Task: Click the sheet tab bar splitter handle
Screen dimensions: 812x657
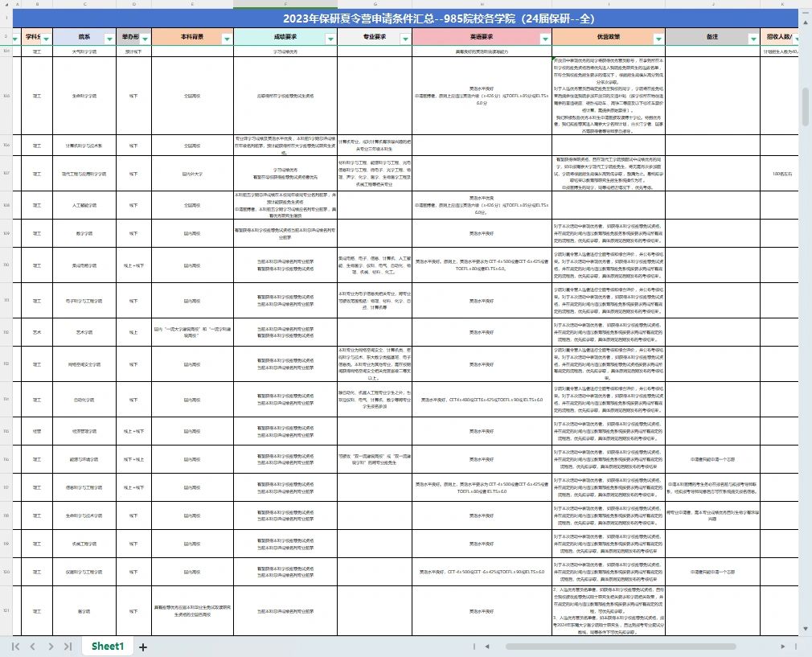Action: point(474,646)
